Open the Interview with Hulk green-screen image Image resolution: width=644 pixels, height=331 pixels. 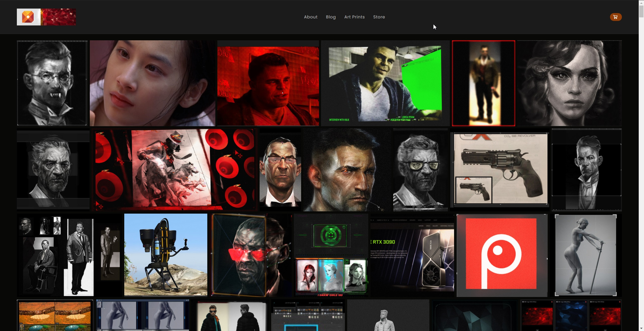point(385,83)
